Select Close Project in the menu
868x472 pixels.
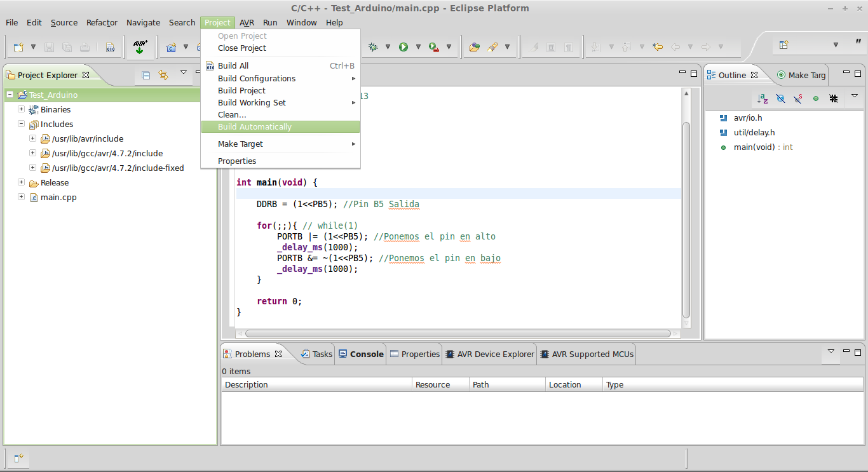(x=280, y=48)
